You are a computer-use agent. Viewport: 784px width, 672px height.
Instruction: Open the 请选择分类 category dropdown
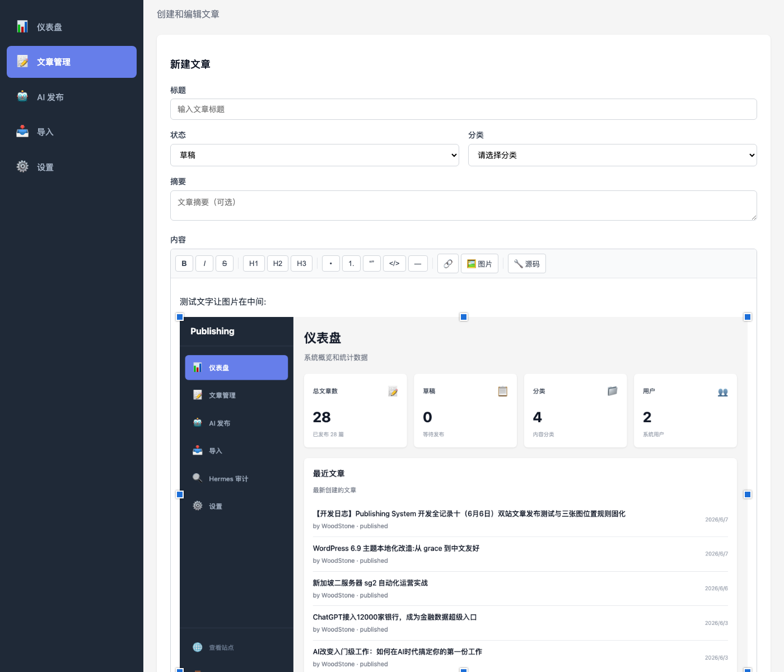[x=613, y=155]
